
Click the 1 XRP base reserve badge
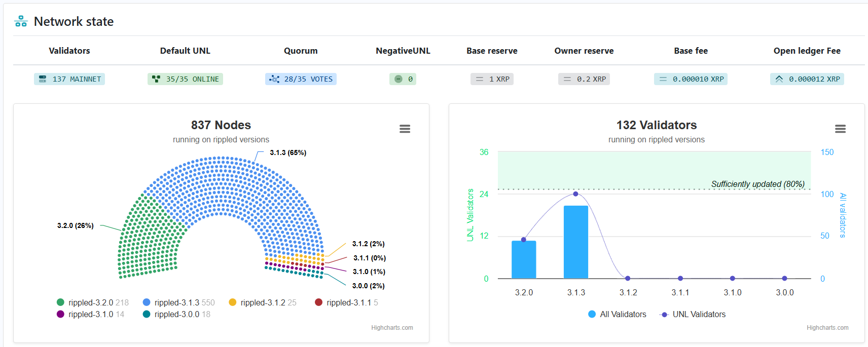492,79
